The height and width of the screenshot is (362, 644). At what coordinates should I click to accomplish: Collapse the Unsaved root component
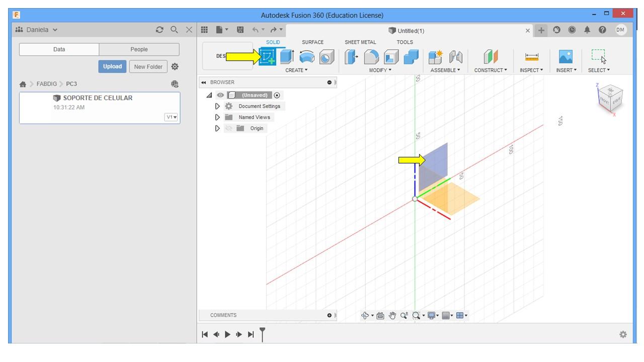click(209, 95)
